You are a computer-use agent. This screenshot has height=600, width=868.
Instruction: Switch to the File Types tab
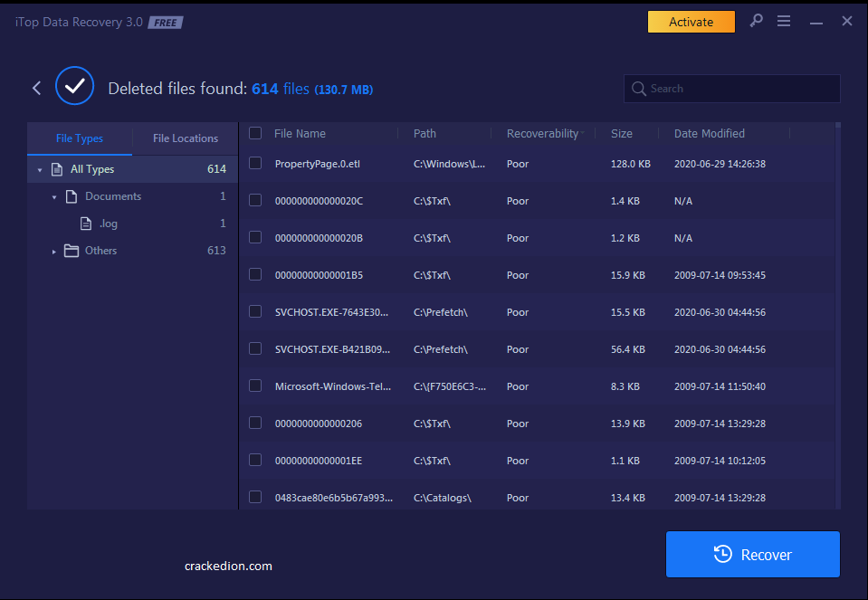pos(80,138)
